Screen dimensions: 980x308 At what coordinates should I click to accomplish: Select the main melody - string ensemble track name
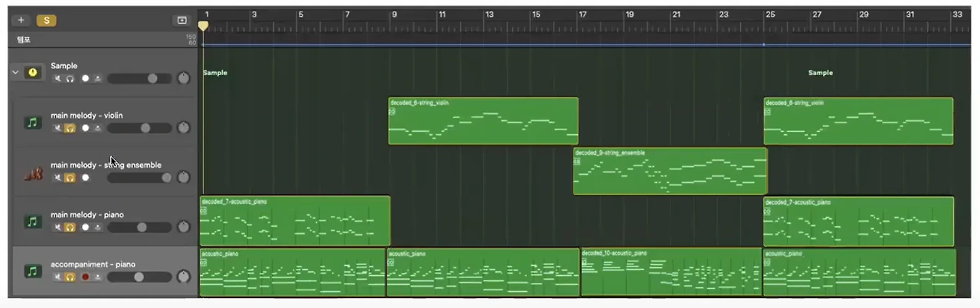tap(106, 165)
